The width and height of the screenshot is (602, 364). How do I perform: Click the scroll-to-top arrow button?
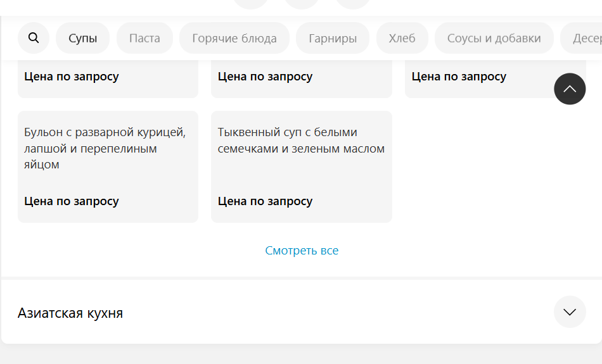(570, 89)
